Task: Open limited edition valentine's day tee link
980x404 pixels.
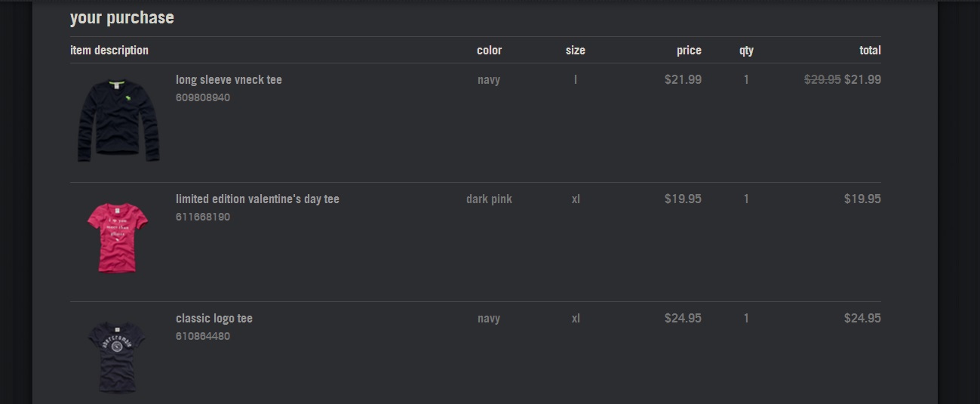Action: (x=257, y=199)
